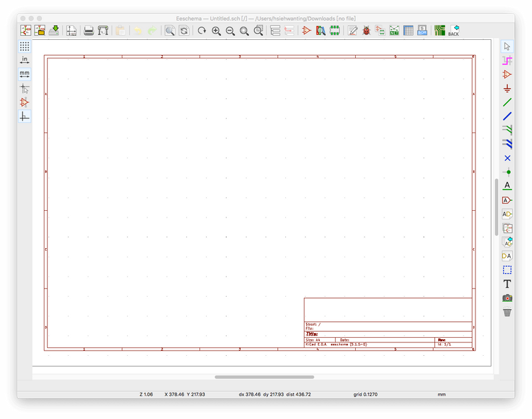This screenshot has height=419, width=532.
Task: Click the Generate netlist icon
Action: click(x=394, y=31)
